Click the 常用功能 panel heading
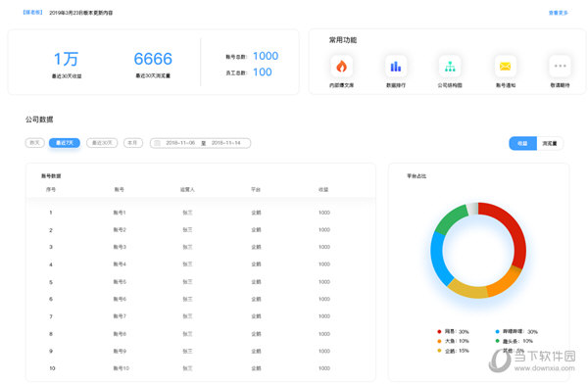The image size is (588, 384). click(343, 40)
